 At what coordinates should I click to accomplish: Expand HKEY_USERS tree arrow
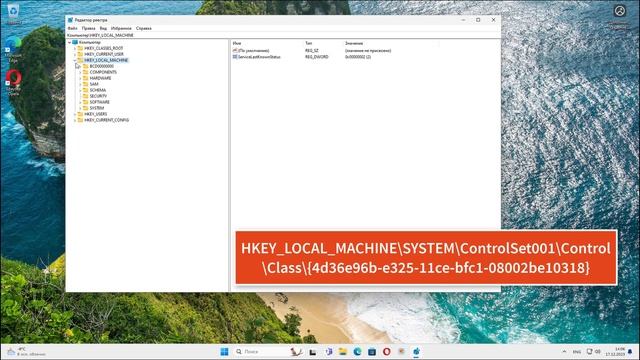(x=75, y=114)
